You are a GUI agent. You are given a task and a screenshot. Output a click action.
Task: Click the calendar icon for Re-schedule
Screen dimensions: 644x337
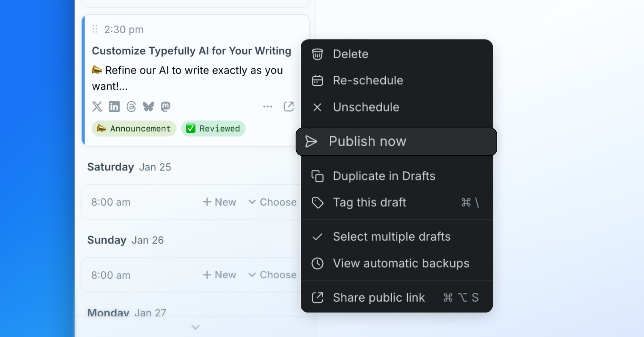pos(317,81)
